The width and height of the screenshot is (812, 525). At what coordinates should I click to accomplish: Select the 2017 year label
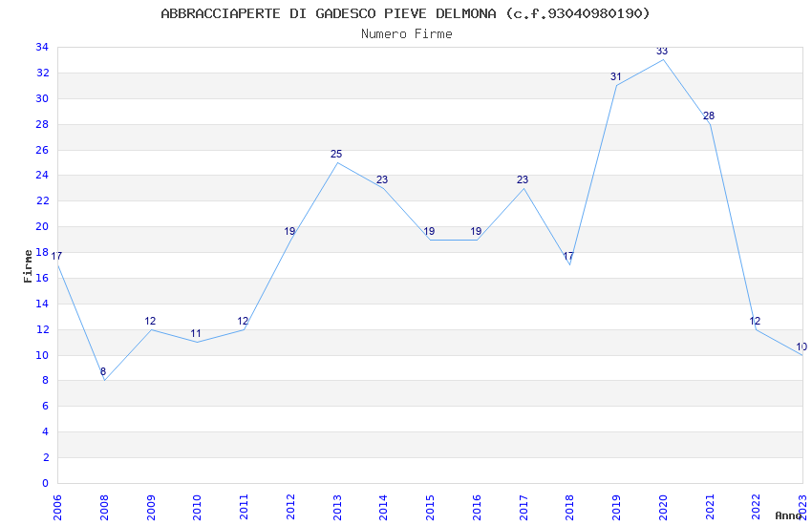coord(524,508)
